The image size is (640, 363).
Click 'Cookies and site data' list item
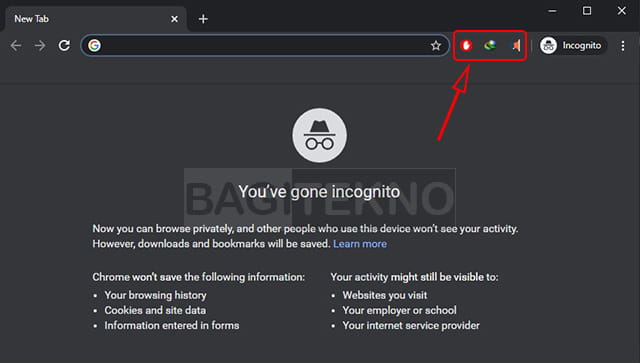(155, 310)
